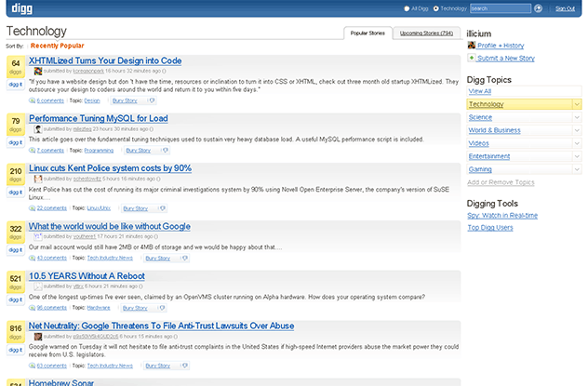Digg the 10.5 YEARS Without A Reboot story
Image resolution: width=588 pixels, height=386 pixels.
16,299
